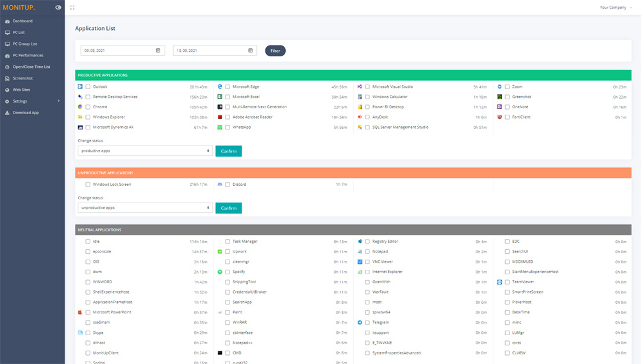Open the unproductive apps status dropdown
Viewport: 641px width, 364px height.
click(145, 208)
